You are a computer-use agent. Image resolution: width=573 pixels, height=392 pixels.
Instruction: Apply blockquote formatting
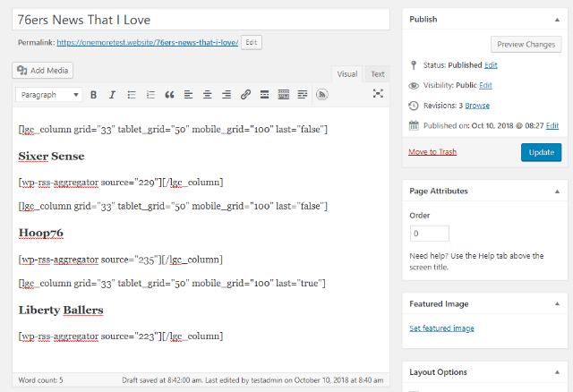(169, 95)
